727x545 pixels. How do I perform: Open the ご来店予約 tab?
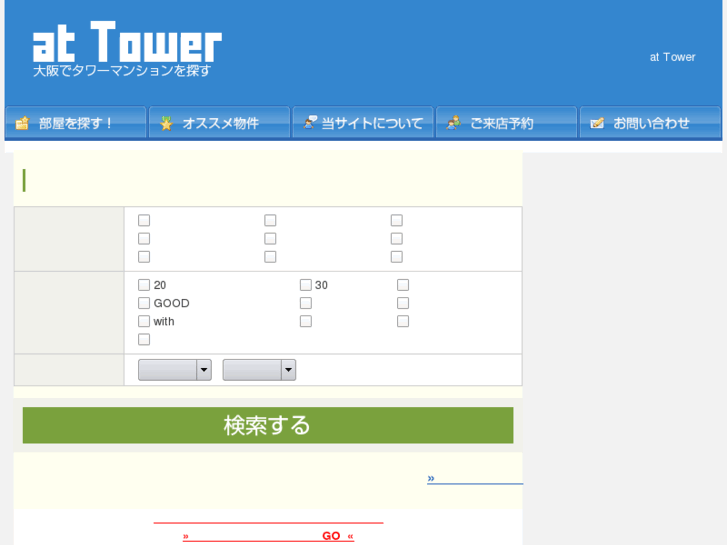click(x=506, y=122)
